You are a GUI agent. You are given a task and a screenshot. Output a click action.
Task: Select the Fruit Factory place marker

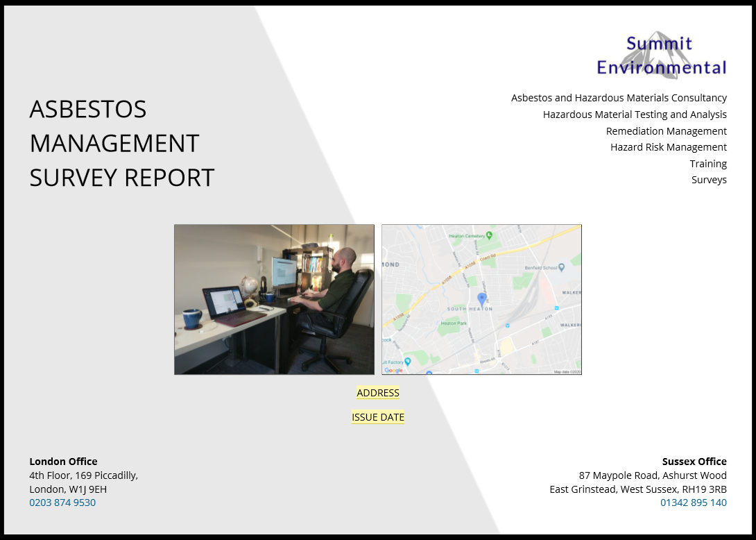[407, 362]
